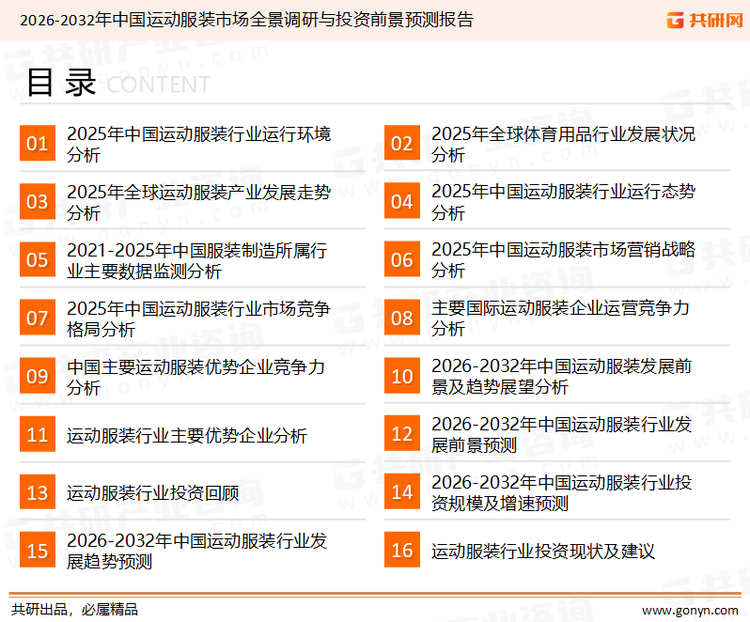Screen dimensions: 750x622
Task: Click the 11 chapter number badge
Action: (x=37, y=434)
